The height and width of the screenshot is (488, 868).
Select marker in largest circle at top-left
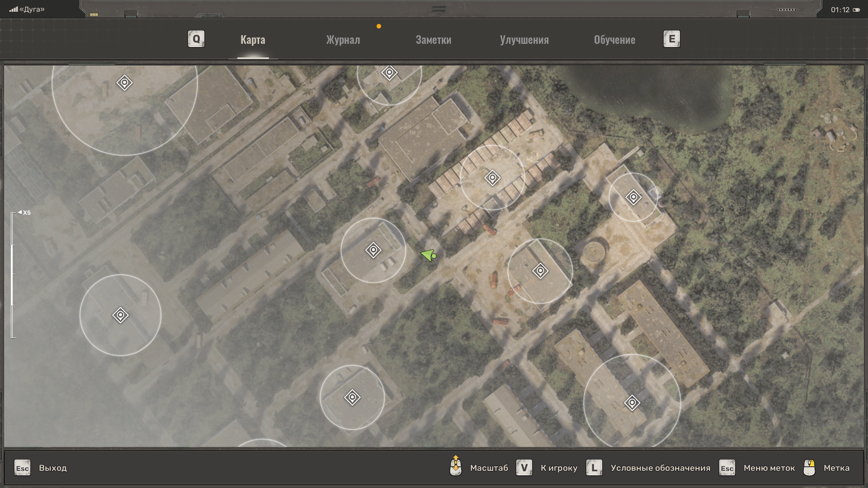click(x=124, y=83)
